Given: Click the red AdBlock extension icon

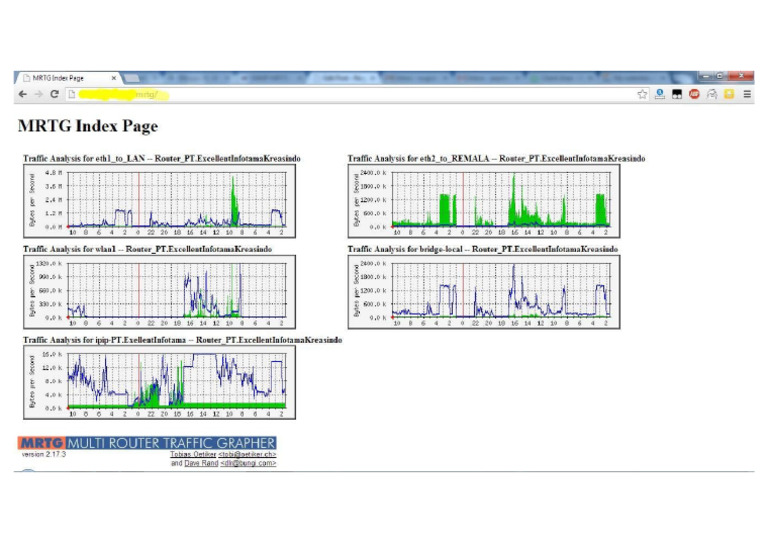Looking at the screenshot, I should tap(694, 94).
